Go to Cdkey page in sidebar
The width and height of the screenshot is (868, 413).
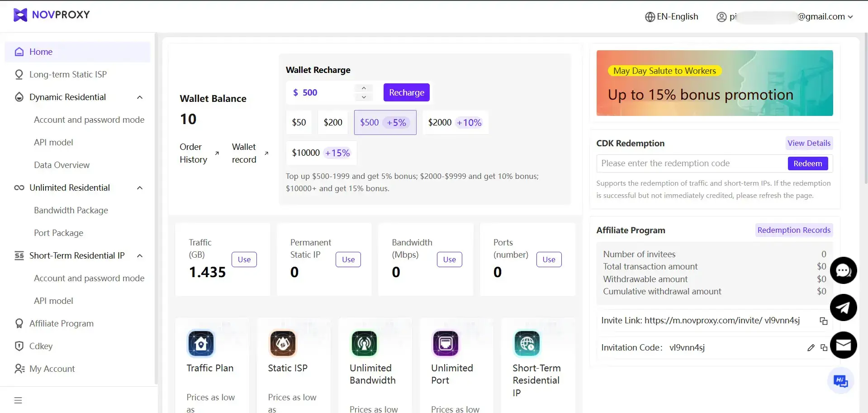pyautogui.click(x=41, y=346)
